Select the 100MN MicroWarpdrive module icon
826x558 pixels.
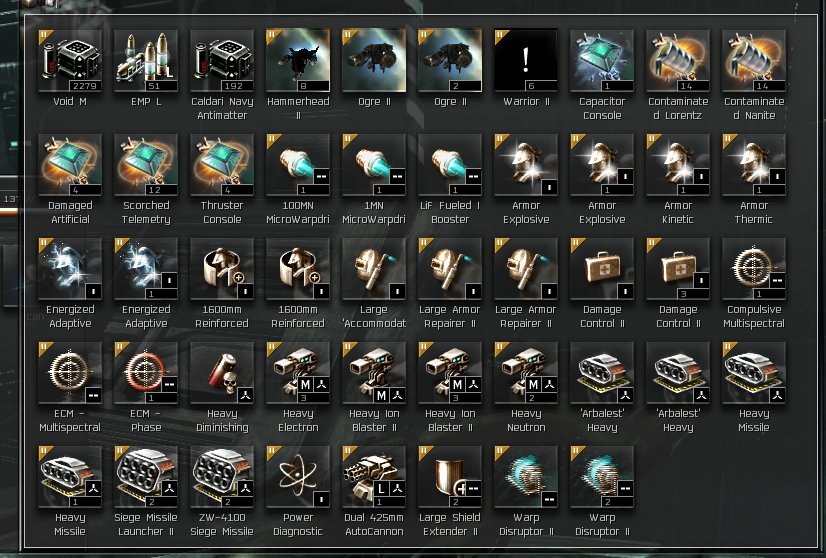(x=298, y=165)
